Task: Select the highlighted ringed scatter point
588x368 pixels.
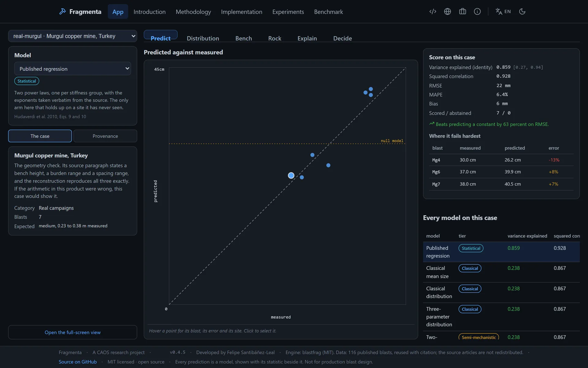Action: (x=291, y=175)
